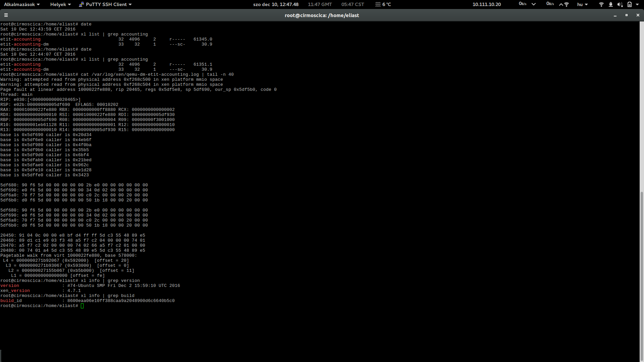Click the battery status icon
The image size is (644, 362).
pyautogui.click(x=629, y=4)
